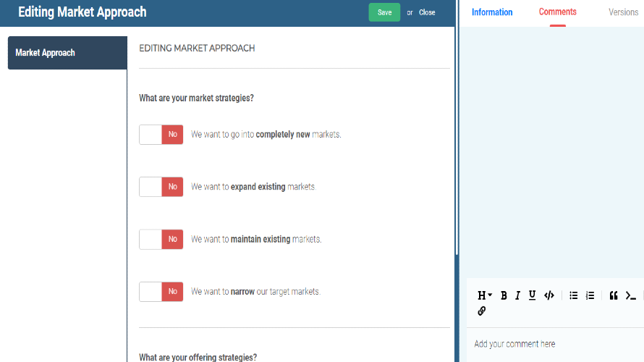
Task: Insert a blockquote with the quote icon
Action: (614, 295)
